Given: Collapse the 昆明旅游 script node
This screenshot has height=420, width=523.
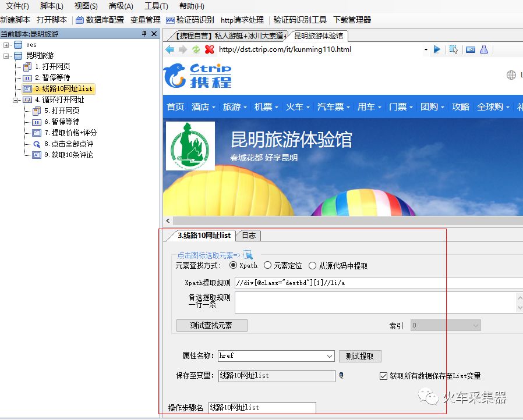Looking at the screenshot, I should tap(6, 56).
